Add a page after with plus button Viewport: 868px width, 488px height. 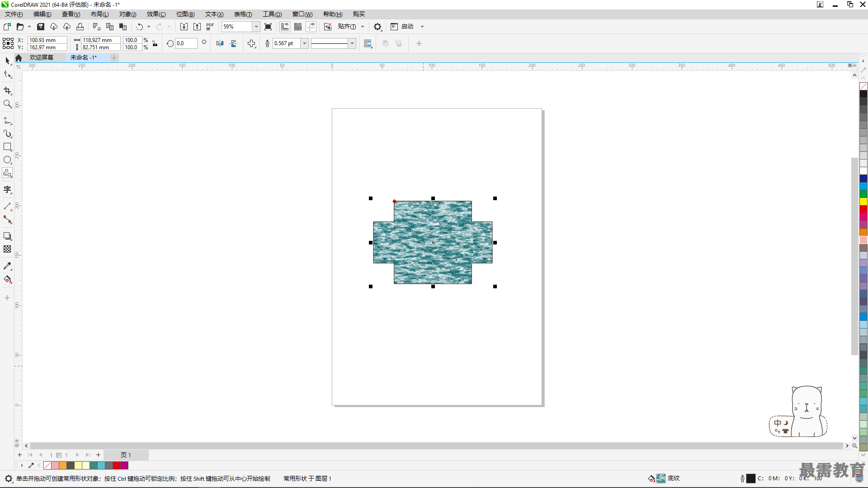click(98, 455)
